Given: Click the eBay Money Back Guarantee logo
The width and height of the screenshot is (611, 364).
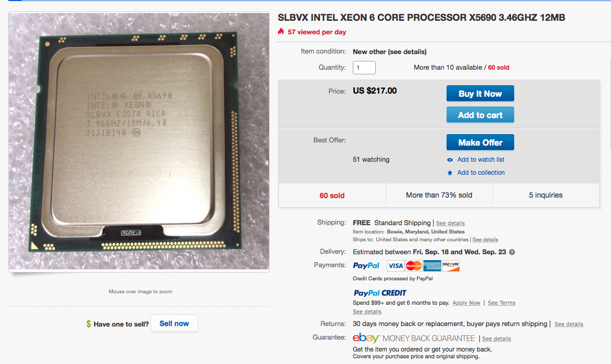Looking at the screenshot, I should click(x=414, y=339).
